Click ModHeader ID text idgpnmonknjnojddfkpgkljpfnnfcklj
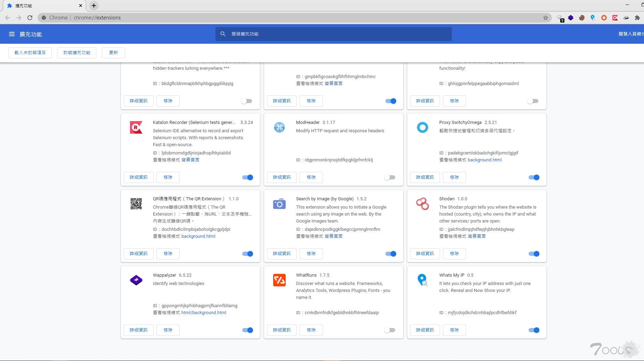This screenshot has width=644, height=361. tap(339, 160)
